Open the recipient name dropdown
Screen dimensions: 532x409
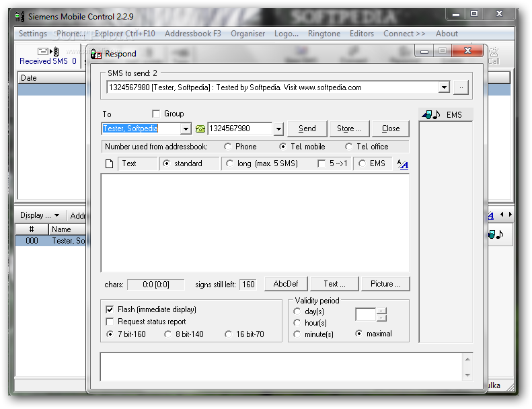tap(186, 129)
